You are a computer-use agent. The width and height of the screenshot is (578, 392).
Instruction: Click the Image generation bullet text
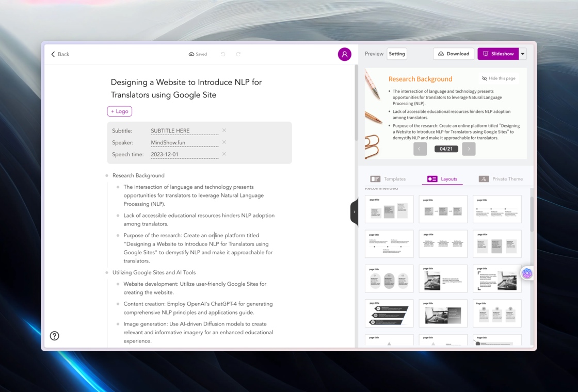(x=198, y=332)
